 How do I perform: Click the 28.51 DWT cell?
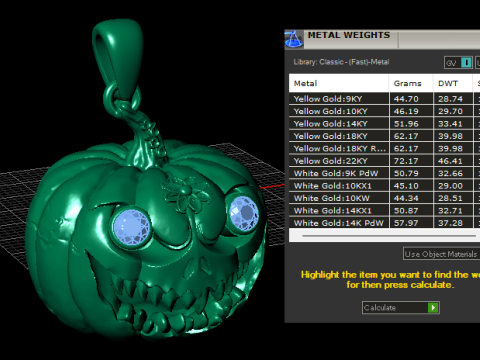[x=453, y=198]
